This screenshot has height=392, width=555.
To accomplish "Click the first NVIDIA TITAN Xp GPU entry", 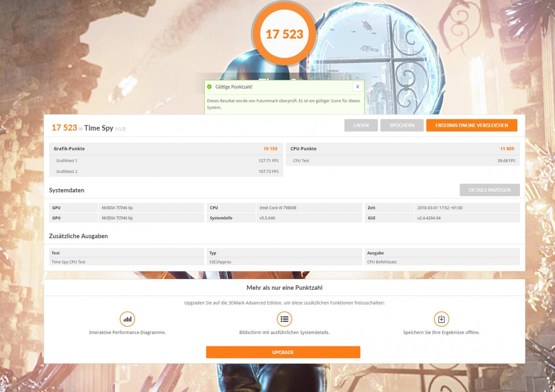I will pos(117,208).
